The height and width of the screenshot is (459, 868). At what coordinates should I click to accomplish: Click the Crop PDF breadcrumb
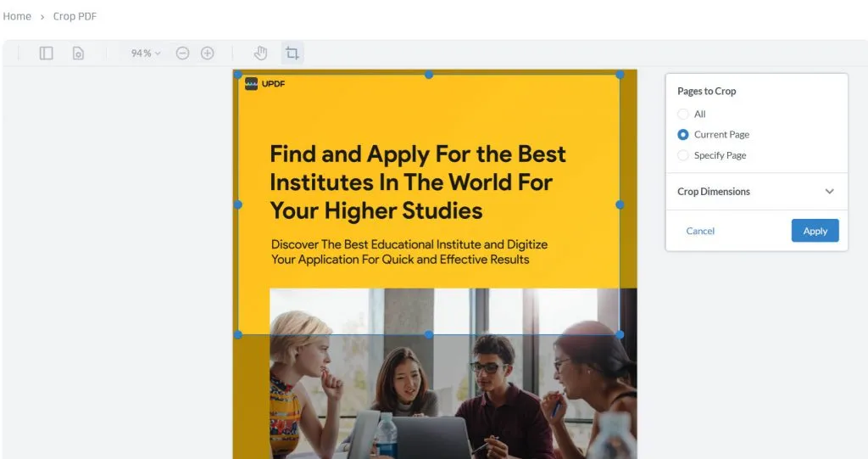[75, 17]
